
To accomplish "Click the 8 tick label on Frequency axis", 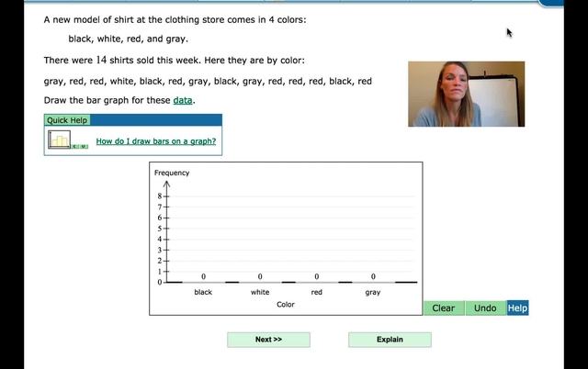I will (x=160, y=196).
